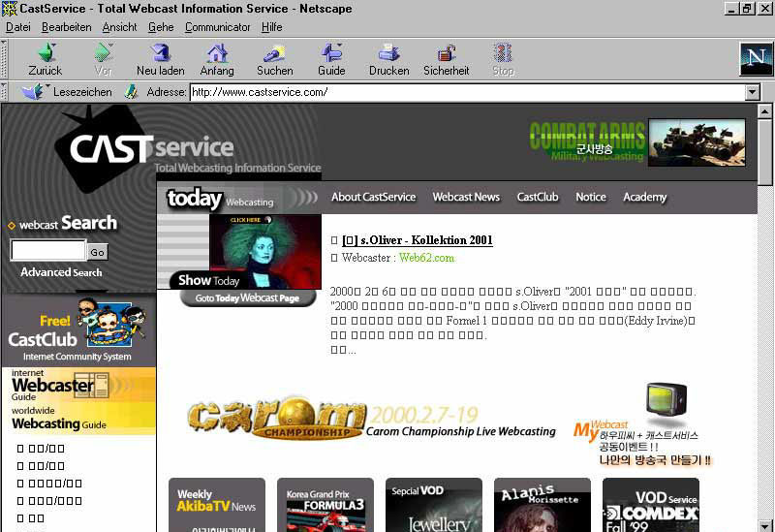
Task: Click the Carom Championship Live Webcasting banner
Action: [372, 419]
